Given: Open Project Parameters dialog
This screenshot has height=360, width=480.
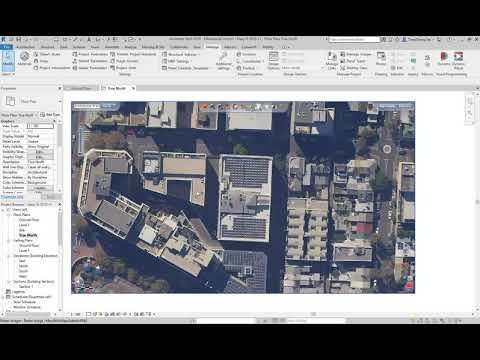Looking at the screenshot, I should coord(90,54).
